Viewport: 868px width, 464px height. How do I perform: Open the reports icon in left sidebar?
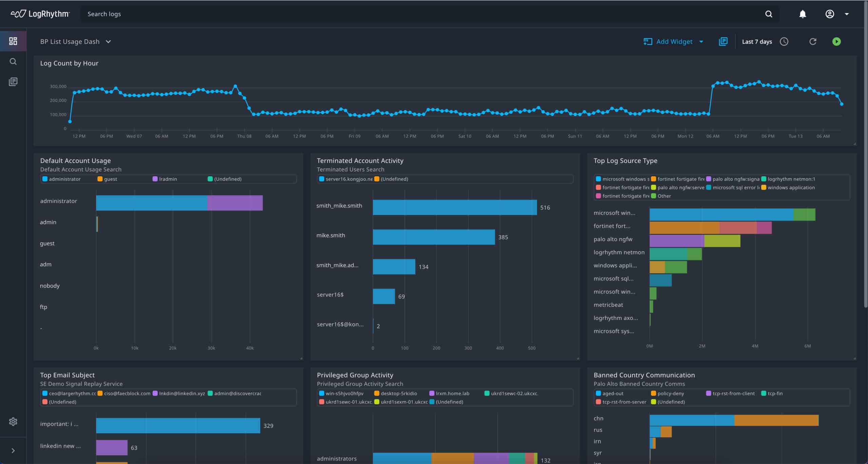[x=13, y=82]
